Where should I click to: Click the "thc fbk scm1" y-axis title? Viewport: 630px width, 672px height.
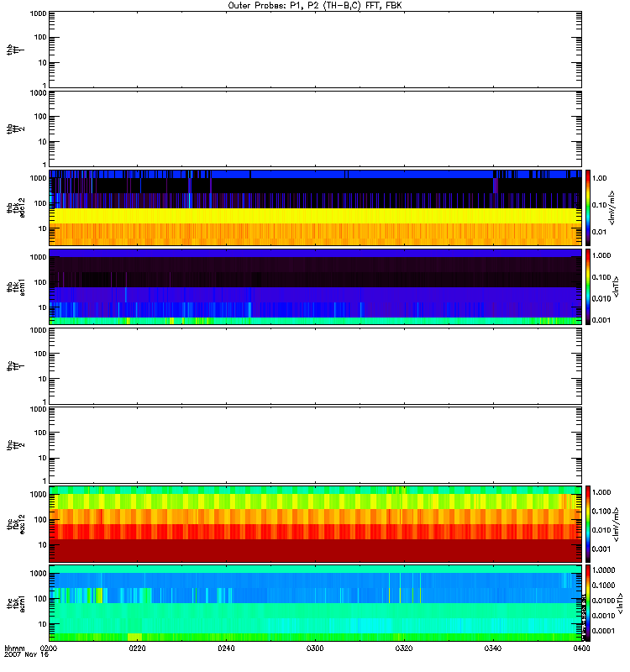16,603
